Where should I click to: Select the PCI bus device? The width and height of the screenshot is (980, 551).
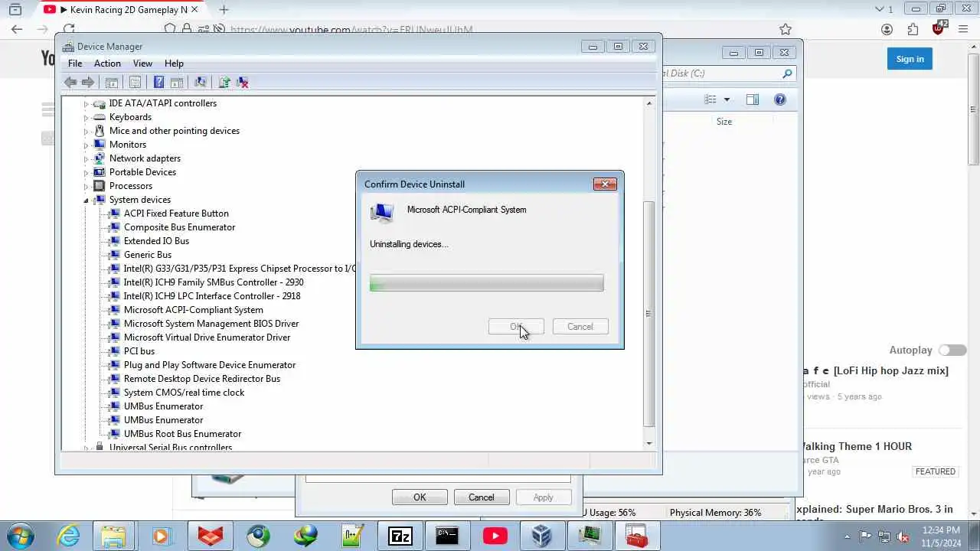click(x=139, y=351)
